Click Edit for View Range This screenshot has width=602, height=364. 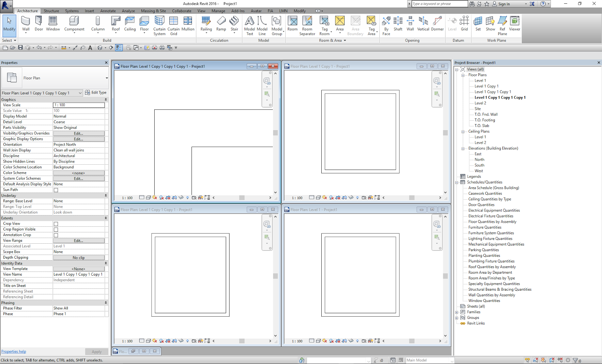pos(79,241)
